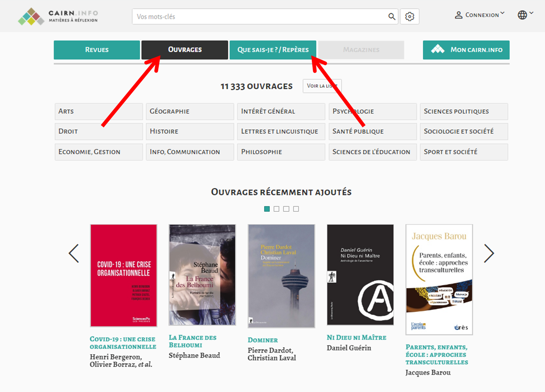Open the Géographie category
Image resolution: width=545 pixels, height=392 pixels.
click(190, 111)
